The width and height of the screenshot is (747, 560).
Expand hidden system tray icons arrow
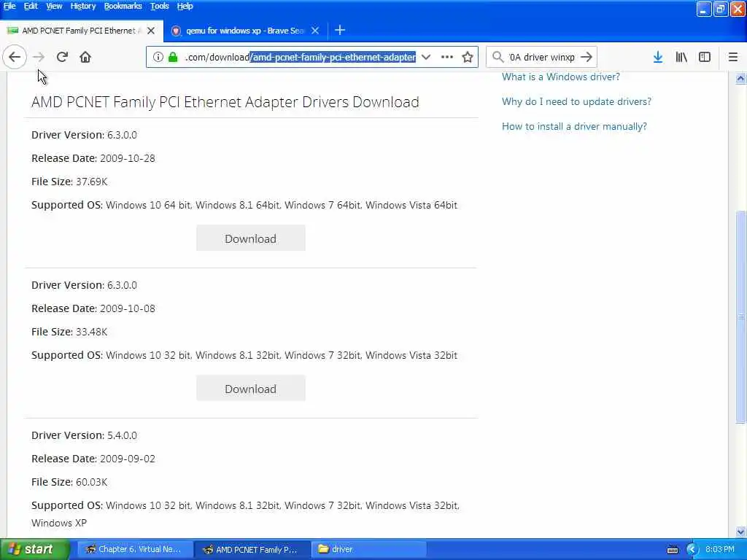692,550
